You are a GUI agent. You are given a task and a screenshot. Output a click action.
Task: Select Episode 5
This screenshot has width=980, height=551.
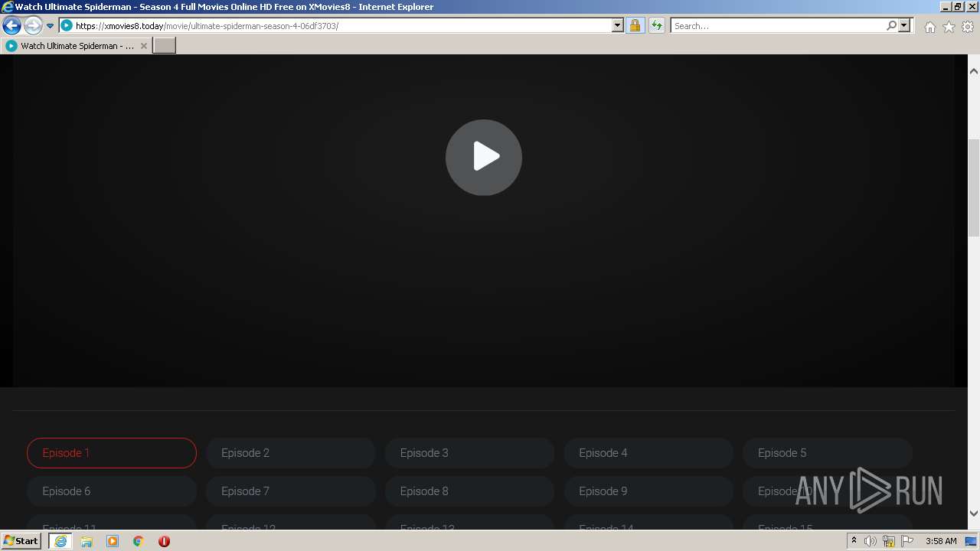pos(828,453)
